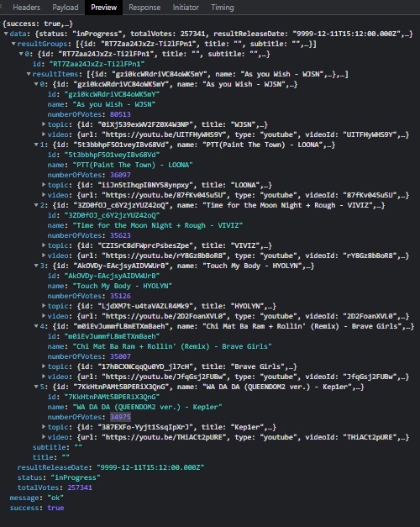
Task: Select numberOfVotes value 35623
Action: click(x=120, y=235)
